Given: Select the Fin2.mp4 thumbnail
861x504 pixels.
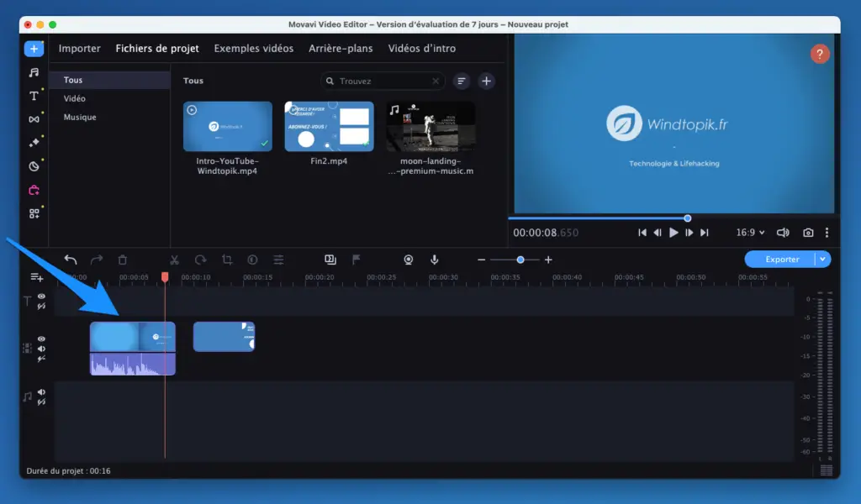Looking at the screenshot, I should tap(329, 126).
